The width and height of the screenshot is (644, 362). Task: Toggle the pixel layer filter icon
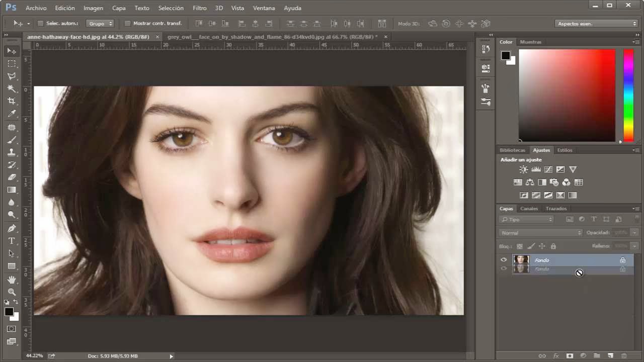pos(570,219)
